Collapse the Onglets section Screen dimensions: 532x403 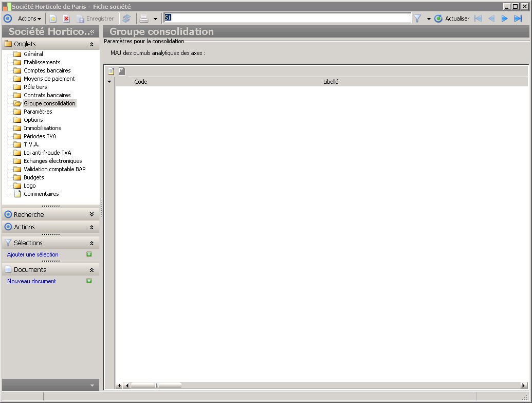(x=91, y=44)
